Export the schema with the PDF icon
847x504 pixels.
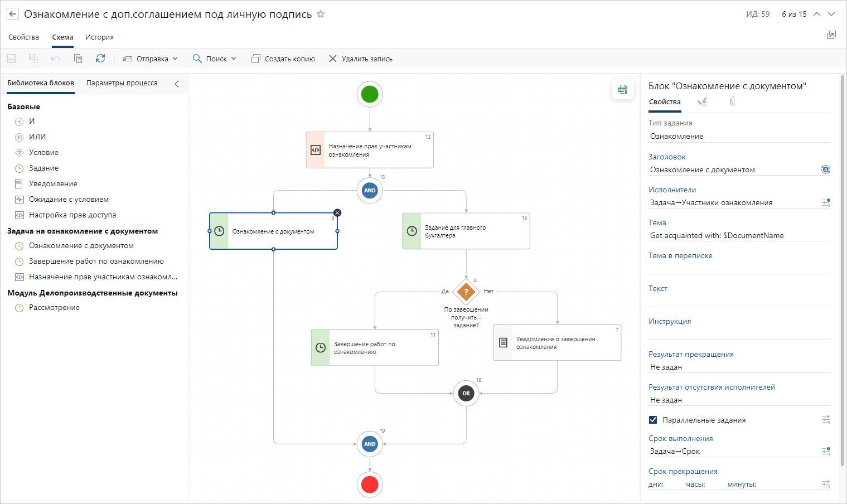tap(623, 89)
